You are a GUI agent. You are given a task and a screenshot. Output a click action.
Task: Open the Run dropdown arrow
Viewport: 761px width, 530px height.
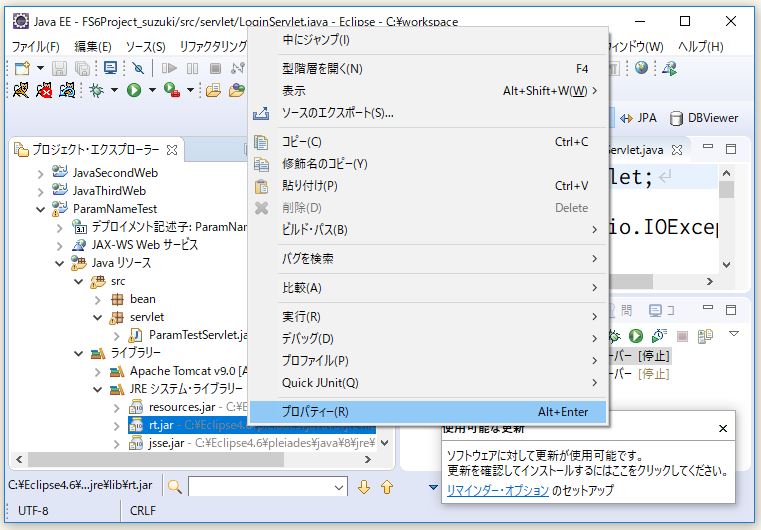tap(152, 90)
